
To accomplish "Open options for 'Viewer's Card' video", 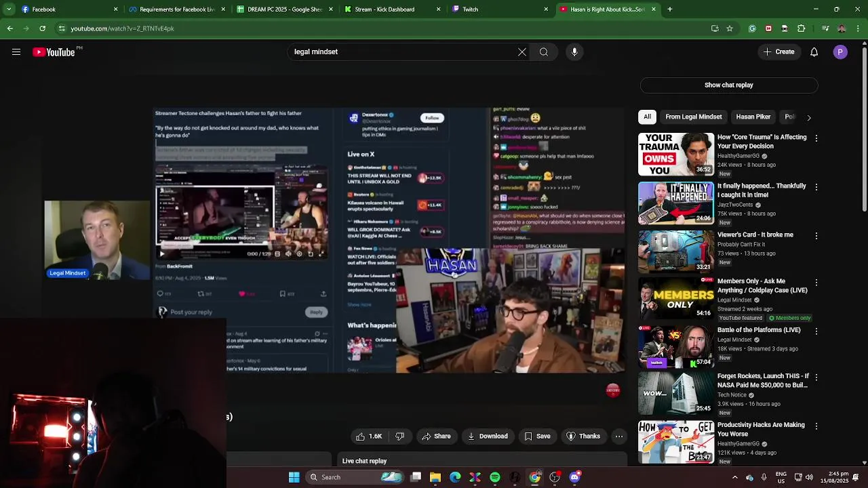I will click(x=816, y=236).
